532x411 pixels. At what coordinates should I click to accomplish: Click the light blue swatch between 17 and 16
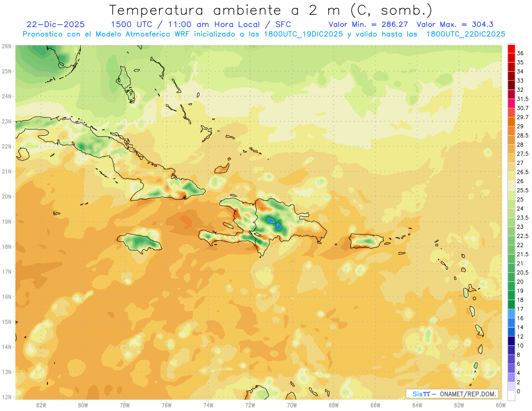coord(511,313)
